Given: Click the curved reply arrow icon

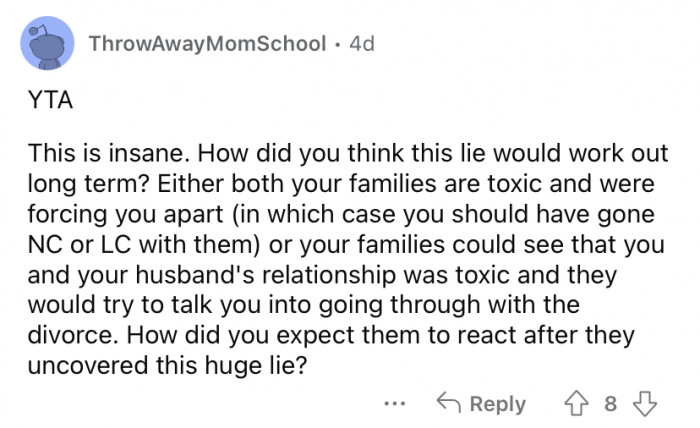Looking at the screenshot, I should pos(448,403).
